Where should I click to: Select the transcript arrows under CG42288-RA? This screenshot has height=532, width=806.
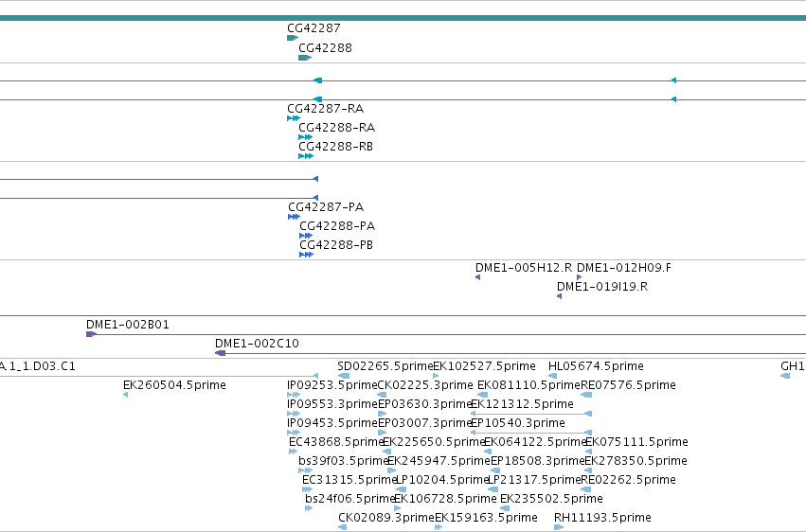[x=305, y=137]
